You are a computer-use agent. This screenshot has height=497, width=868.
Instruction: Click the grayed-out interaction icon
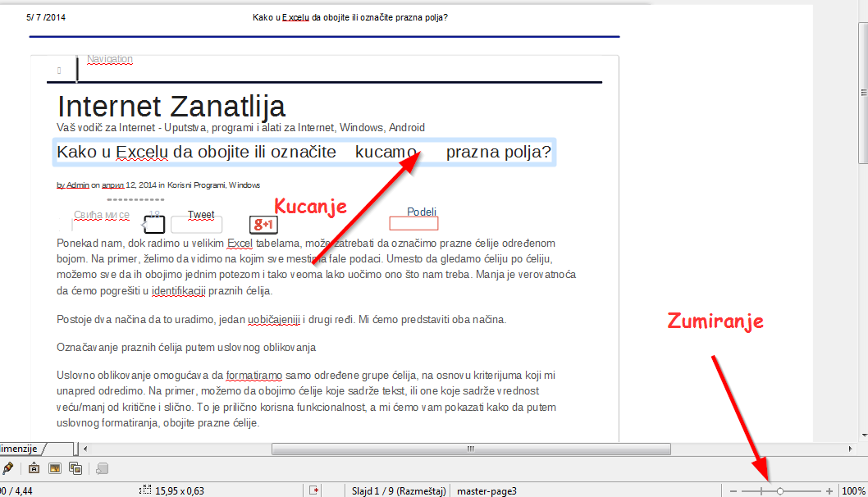[102, 469]
